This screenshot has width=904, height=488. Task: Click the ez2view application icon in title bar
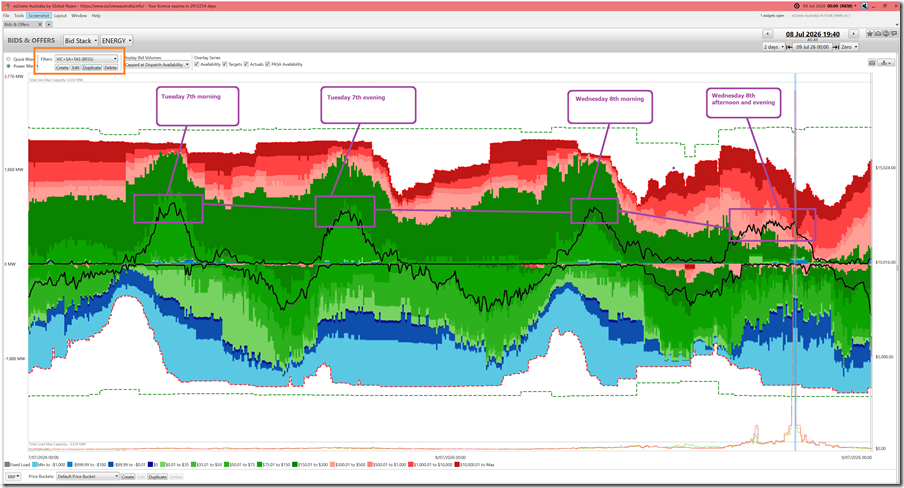tap(8, 6)
